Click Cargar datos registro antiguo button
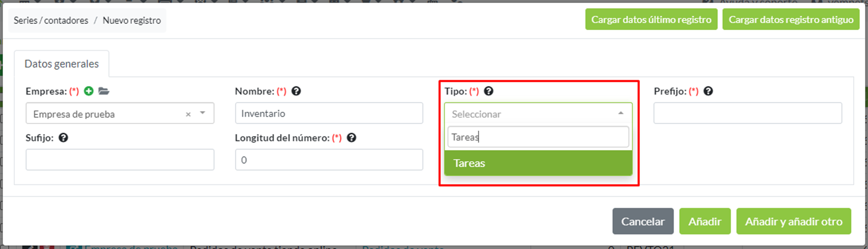Screen dimensions: 868x249 (791, 19)
